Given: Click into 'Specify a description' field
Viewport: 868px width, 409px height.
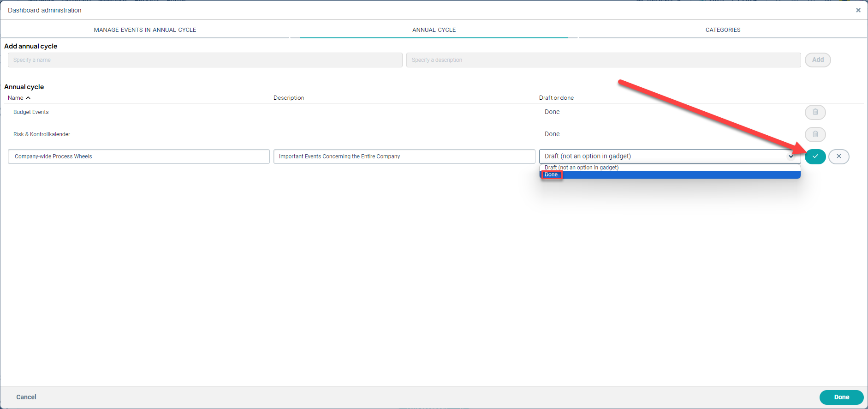Looking at the screenshot, I should [603, 60].
